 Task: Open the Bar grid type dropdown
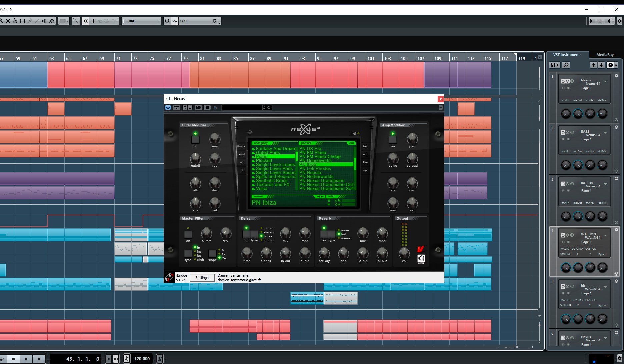(x=141, y=21)
